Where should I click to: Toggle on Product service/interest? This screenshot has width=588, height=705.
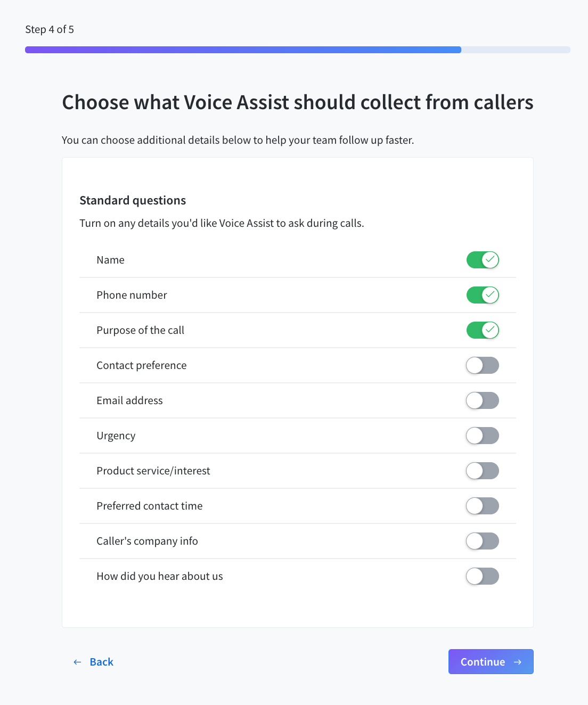pyautogui.click(x=482, y=471)
